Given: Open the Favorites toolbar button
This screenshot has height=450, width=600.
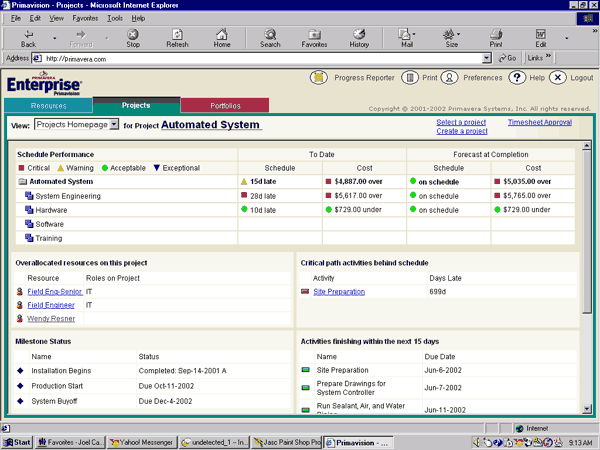Looking at the screenshot, I should point(314,39).
